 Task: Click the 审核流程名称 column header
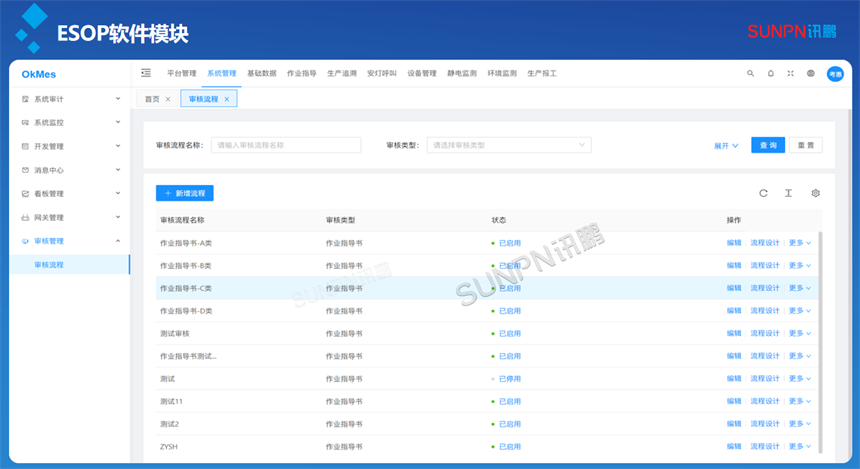182,220
